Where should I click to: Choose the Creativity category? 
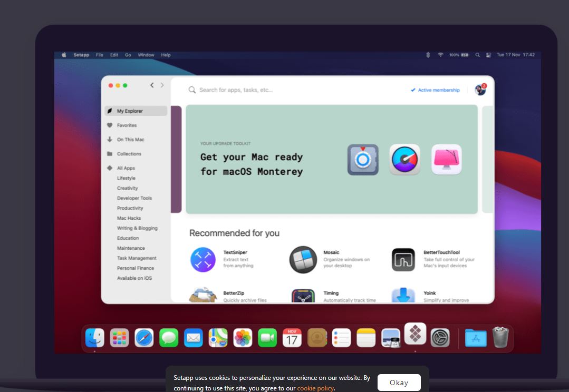click(128, 188)
